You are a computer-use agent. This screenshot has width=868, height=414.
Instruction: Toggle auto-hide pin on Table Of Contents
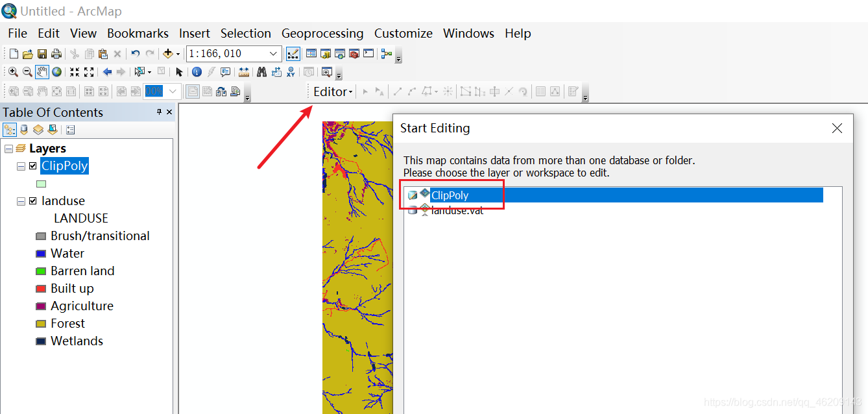160,112
